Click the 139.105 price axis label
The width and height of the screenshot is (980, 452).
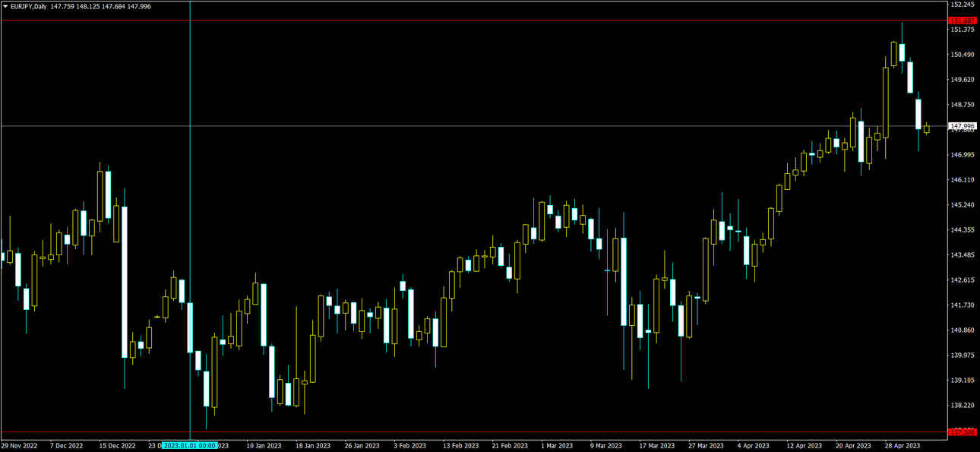[963, 381]
